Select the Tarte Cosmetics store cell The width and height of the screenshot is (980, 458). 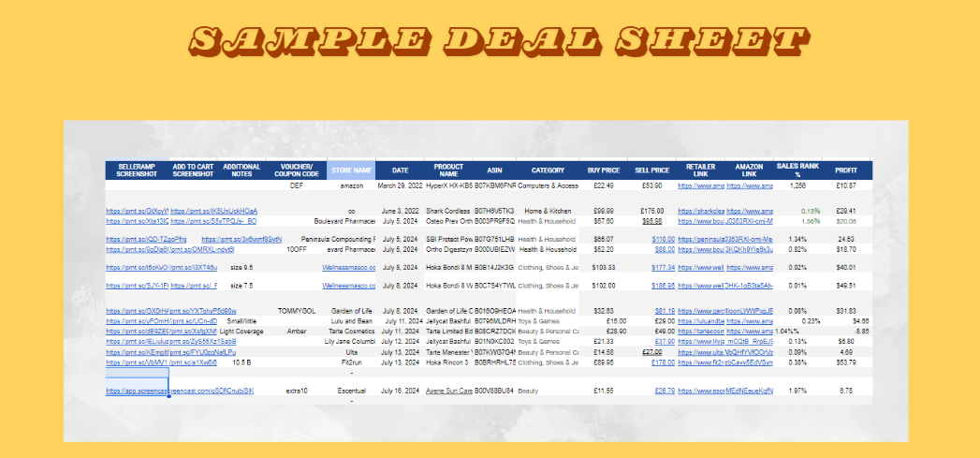[351, 331]
